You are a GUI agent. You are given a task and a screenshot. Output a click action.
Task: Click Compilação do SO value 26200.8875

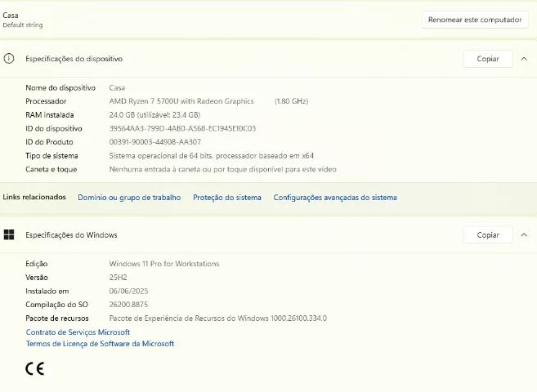129,305
